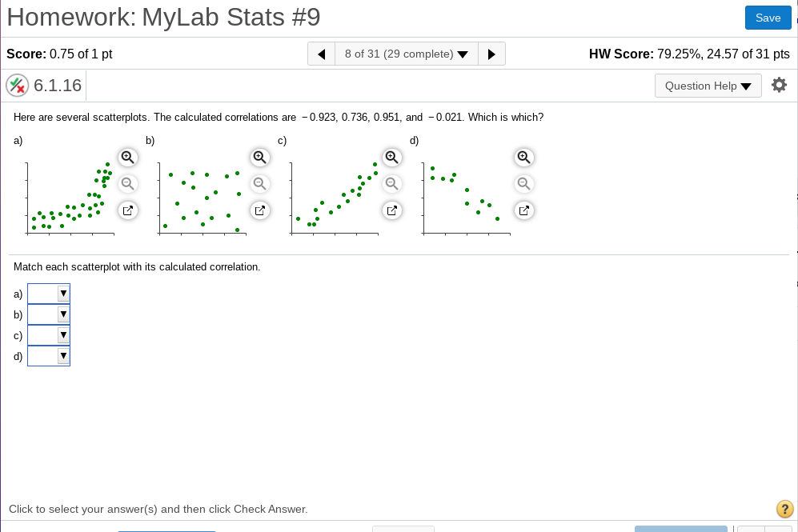The width and height of the screenshot is (798, 532).
Task: Zoom in on scatterplot c
Action: pos(391,157)
